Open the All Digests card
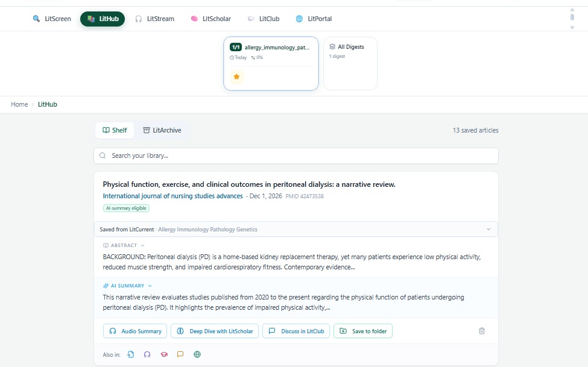 [350, 64]
